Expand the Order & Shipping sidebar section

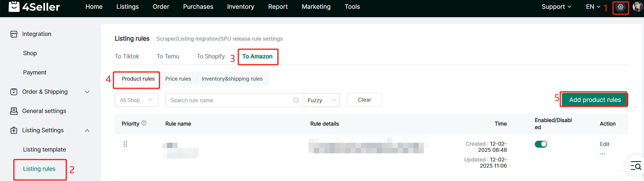tap(87, 92)
